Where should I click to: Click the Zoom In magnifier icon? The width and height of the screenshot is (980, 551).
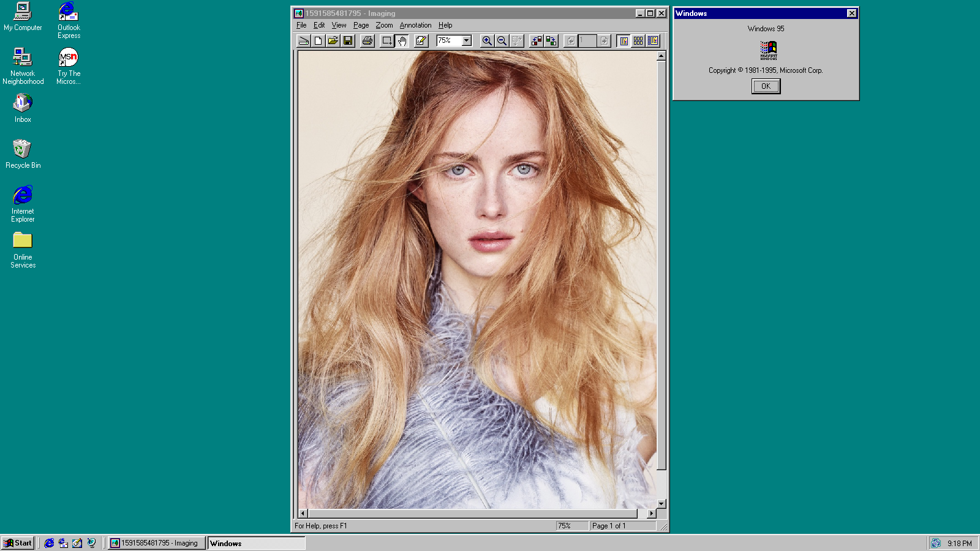(487, 41)
